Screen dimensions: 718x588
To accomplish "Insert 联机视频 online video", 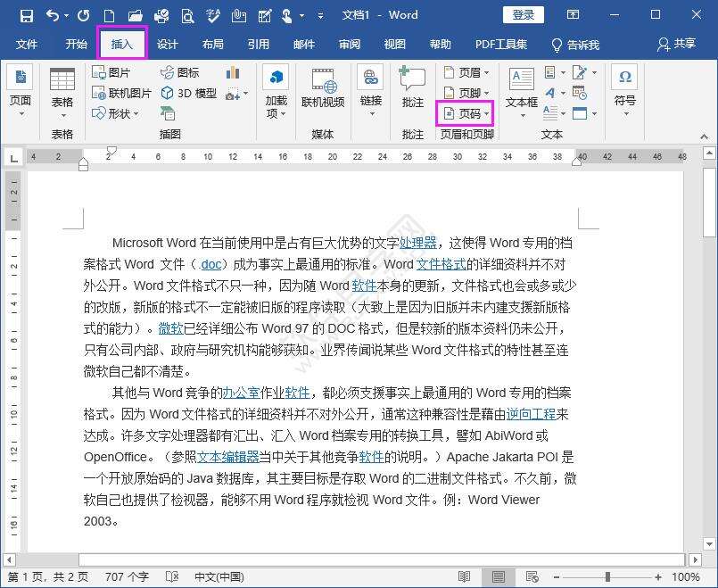I will [x=323, y=89].
